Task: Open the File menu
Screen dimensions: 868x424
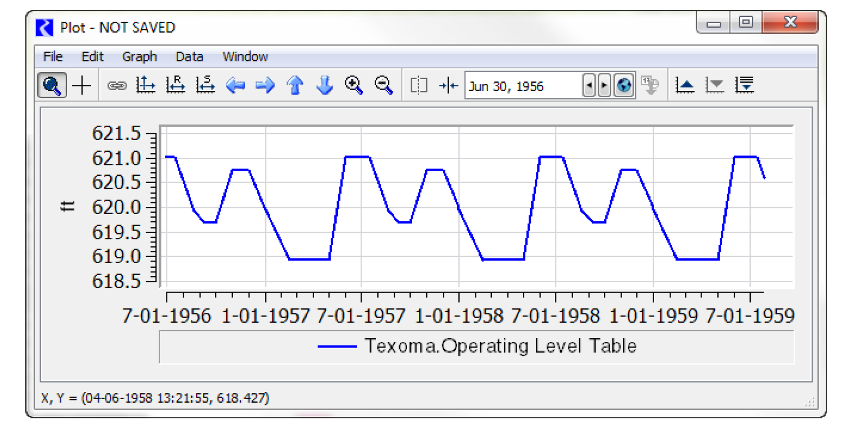Action: click(x=53, y=56)
